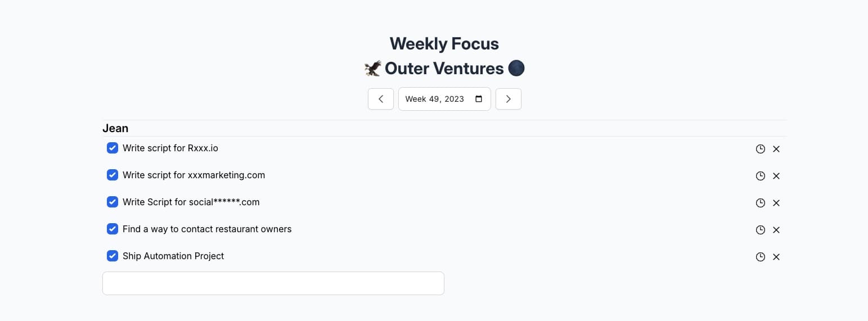Remove the xxxmarketing.com script task
868x321 pixels.
(x=776, y=176)
